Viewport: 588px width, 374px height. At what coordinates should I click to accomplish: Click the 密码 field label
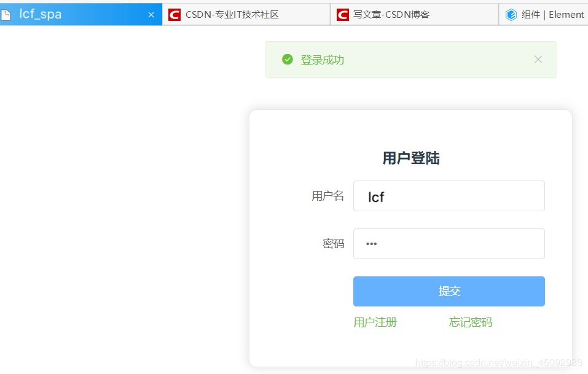[x=332, y=243]
